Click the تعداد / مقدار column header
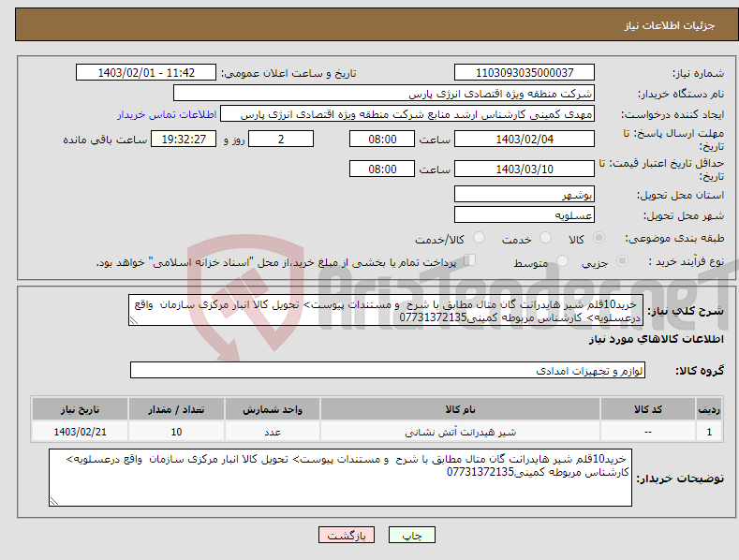The height and width of the screenshot is (560, 739). tap(176, 409)
